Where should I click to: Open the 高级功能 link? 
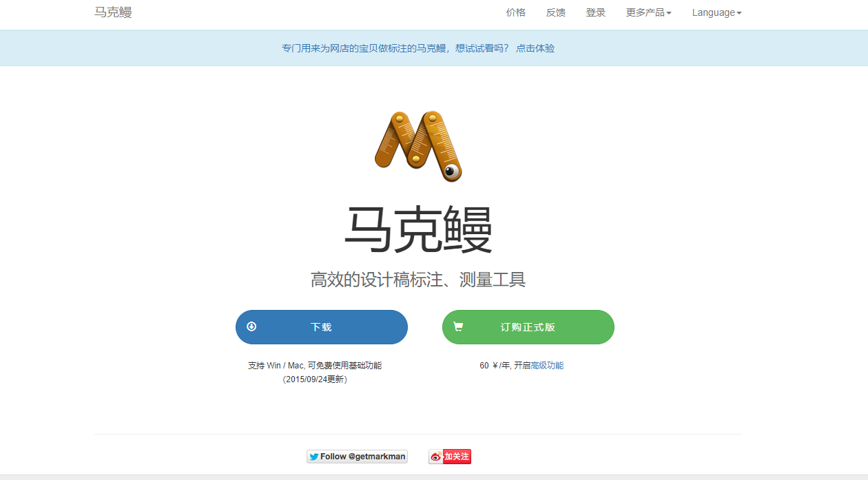coord(547,366)
